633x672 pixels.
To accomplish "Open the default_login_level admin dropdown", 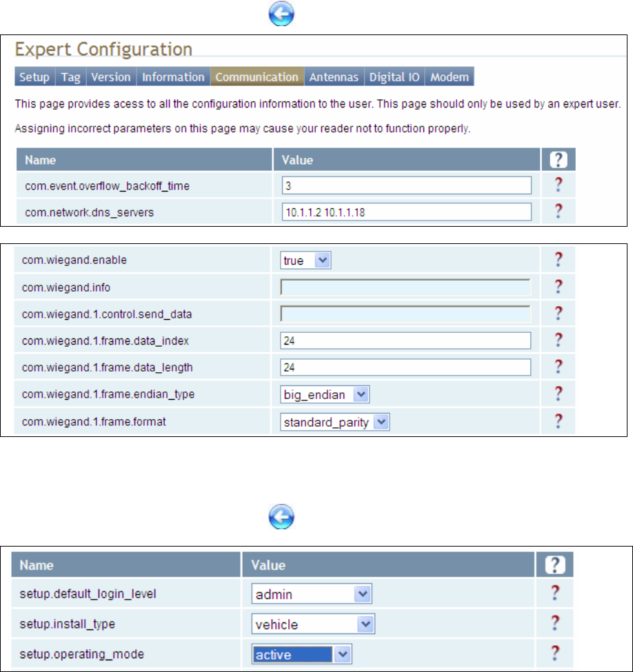I will pyautogui.click(x=312, y=594).
